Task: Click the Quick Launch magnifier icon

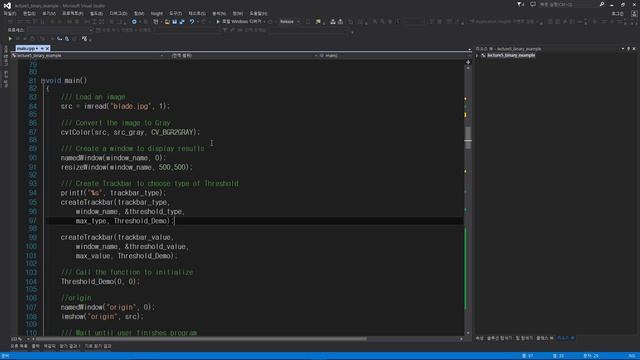Action: [x=602, y=4]
